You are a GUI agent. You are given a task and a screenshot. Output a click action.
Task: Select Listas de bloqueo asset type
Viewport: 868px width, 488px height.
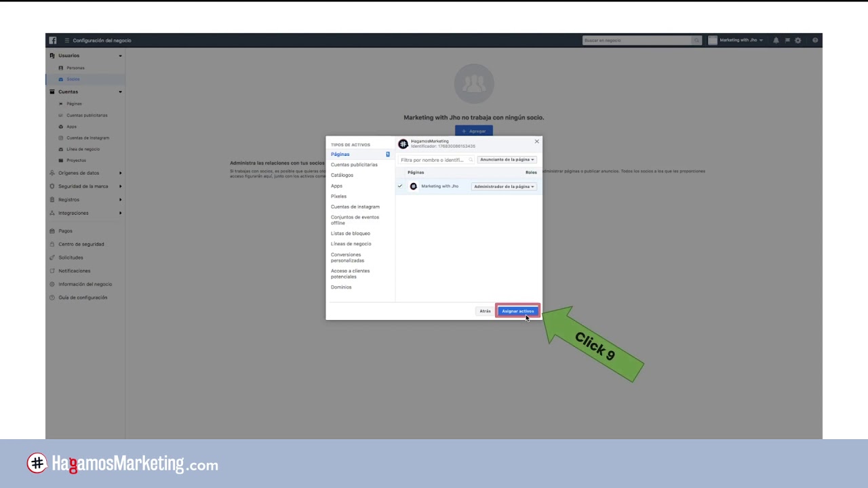(350, 233)
